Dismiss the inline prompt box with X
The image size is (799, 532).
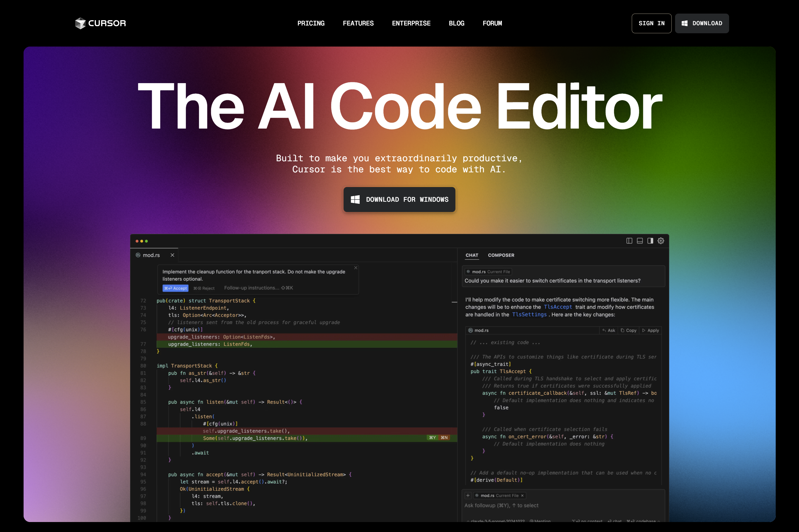point(356,268)
